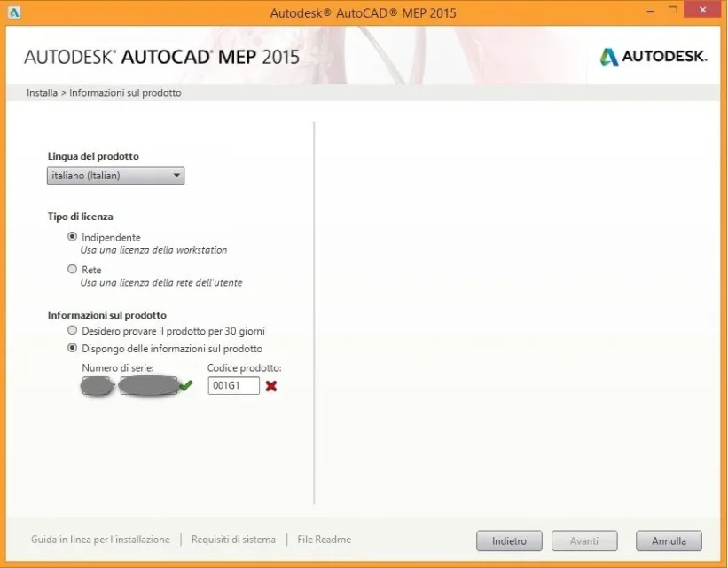Click the dropdown arrow of italiano (Italian)
Viewport: 728px width, 568px height.
176,176
